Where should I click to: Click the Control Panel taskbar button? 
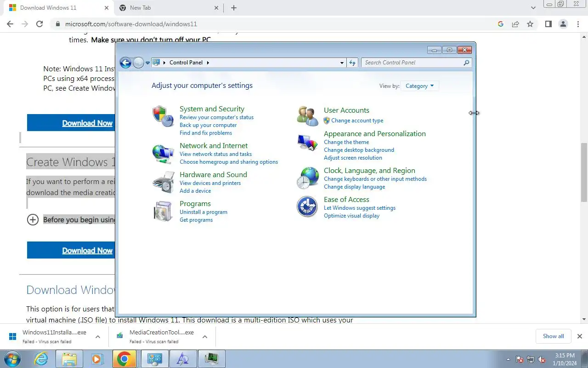point(154,359)
